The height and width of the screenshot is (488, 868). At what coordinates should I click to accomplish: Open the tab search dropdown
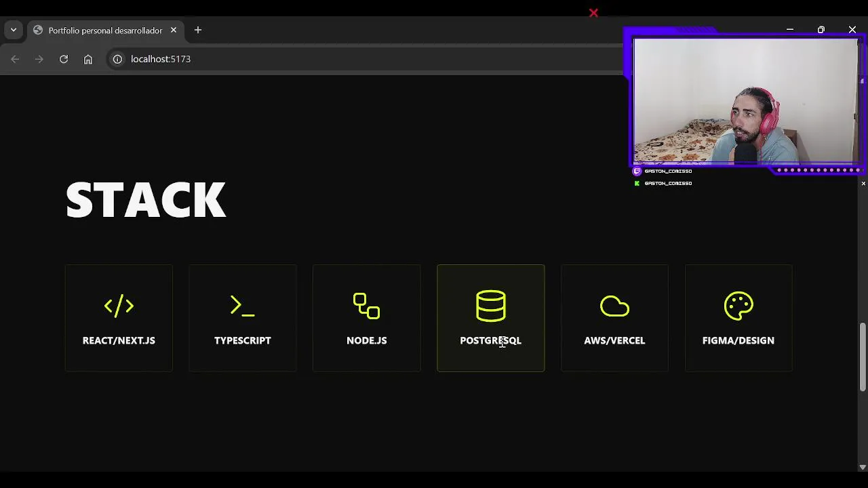coord(14,30)
